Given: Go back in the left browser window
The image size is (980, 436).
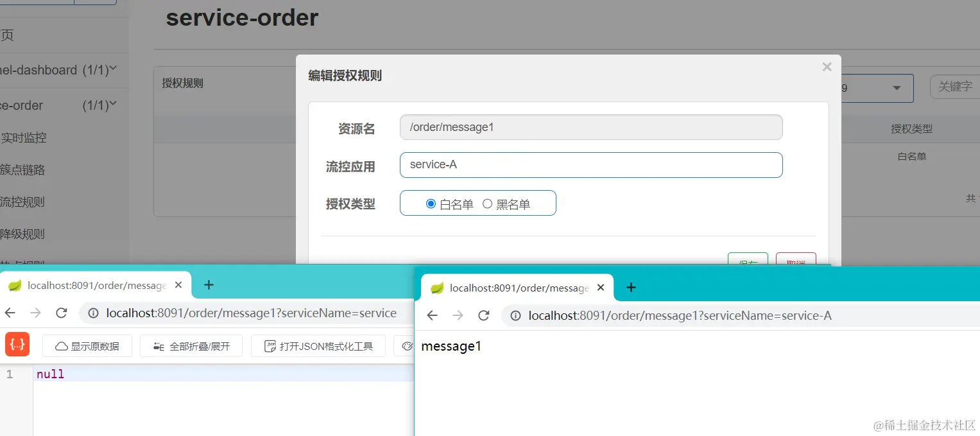Looking at the screenshot, I should pos(10,313).
